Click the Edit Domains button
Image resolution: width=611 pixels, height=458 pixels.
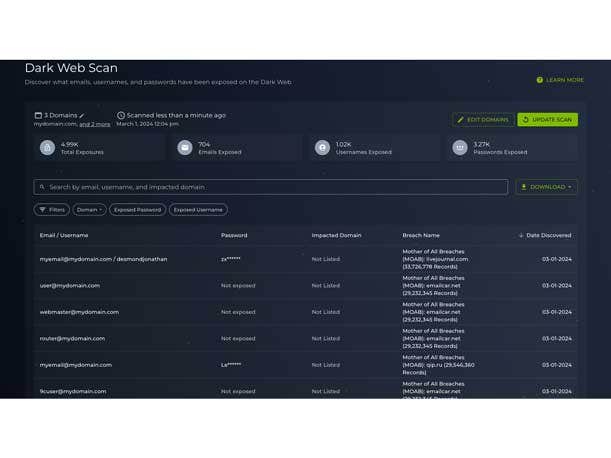coord(483,120)
